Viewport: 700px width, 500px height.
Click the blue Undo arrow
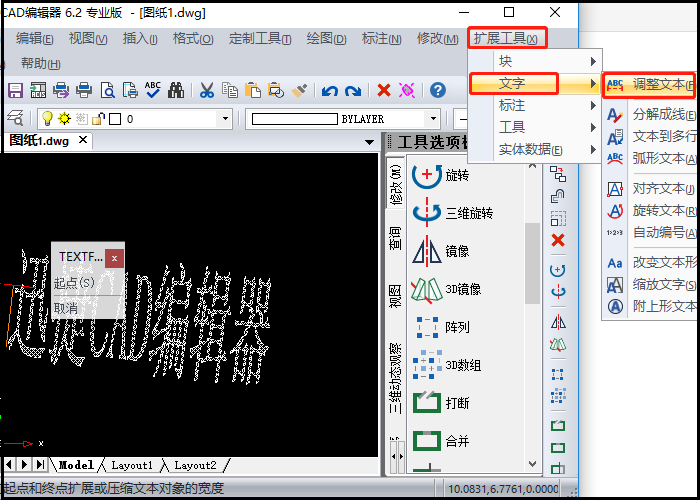coord(329,90)
